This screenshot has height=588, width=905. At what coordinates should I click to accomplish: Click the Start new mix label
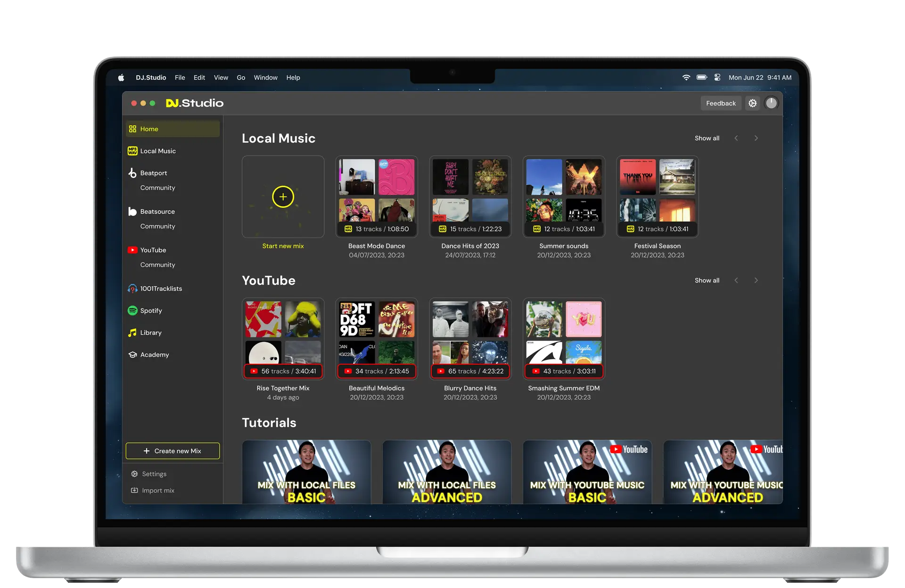point(283,246)
